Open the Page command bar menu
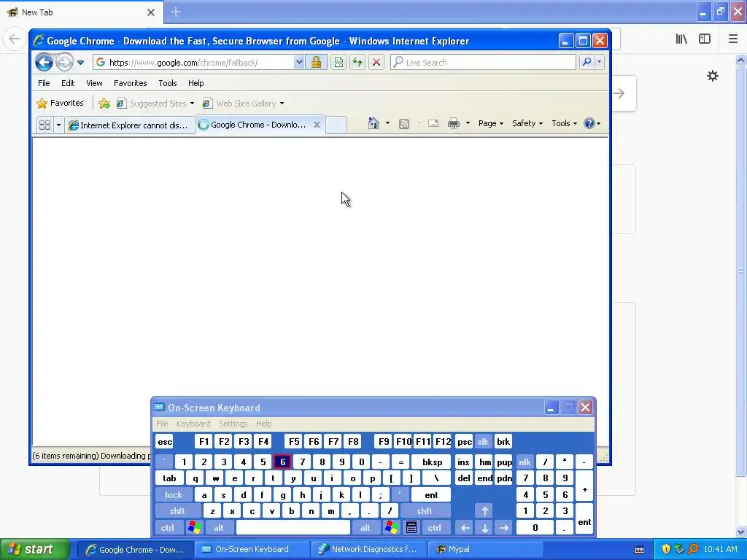This screenshot has height=560, width=747. [x=491, y=123]
